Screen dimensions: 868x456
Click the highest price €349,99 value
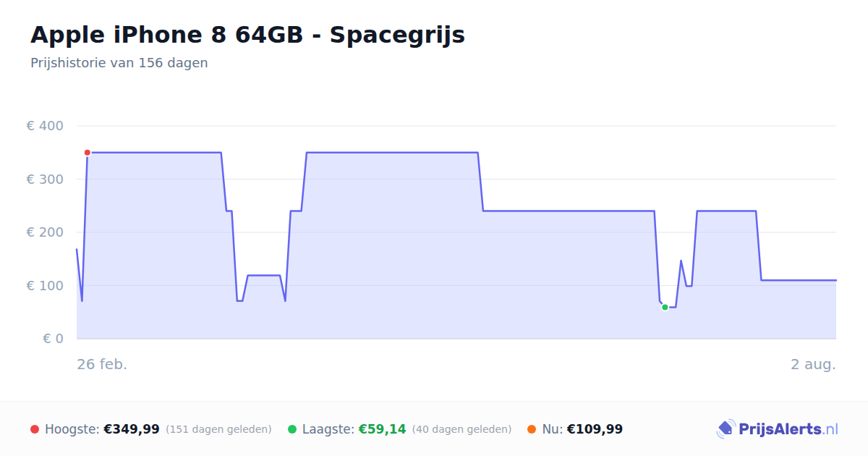(132, 429)
